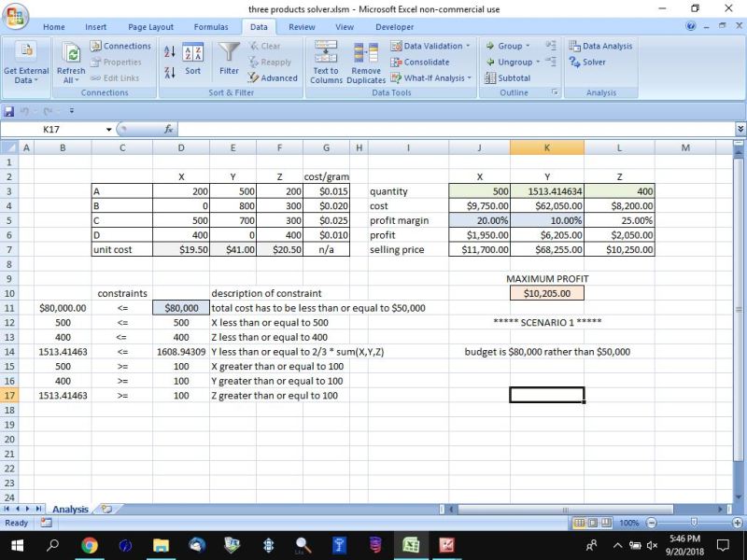Open the Sort dialog
Viewport: 747px width, 560px height.
click(x=192, y=60)
